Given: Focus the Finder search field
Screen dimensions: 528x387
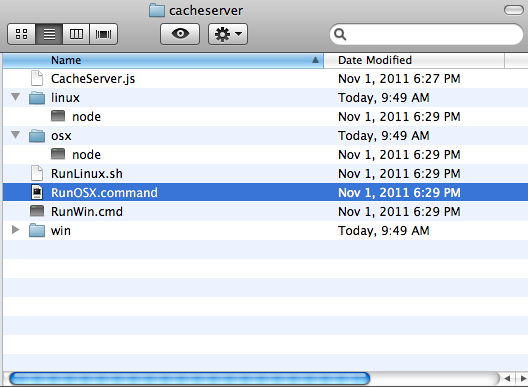Looking at the screenshot, I should (x=426, y=34).
